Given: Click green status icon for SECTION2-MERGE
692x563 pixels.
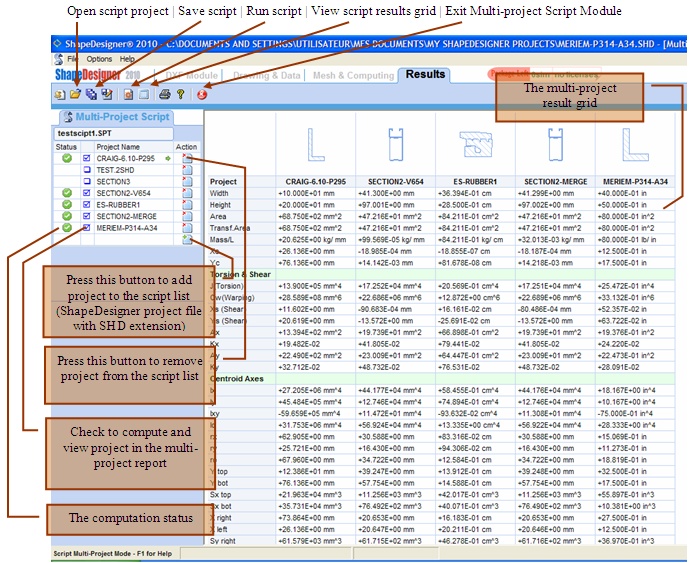Looking at the screenshot, I should pos(67,216).
